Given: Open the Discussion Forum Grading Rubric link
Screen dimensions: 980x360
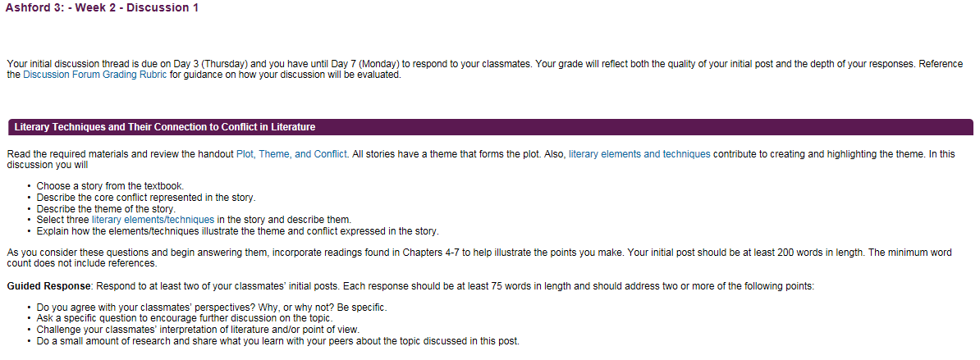Looking at the screenshot, I should [x=95, y=75].
